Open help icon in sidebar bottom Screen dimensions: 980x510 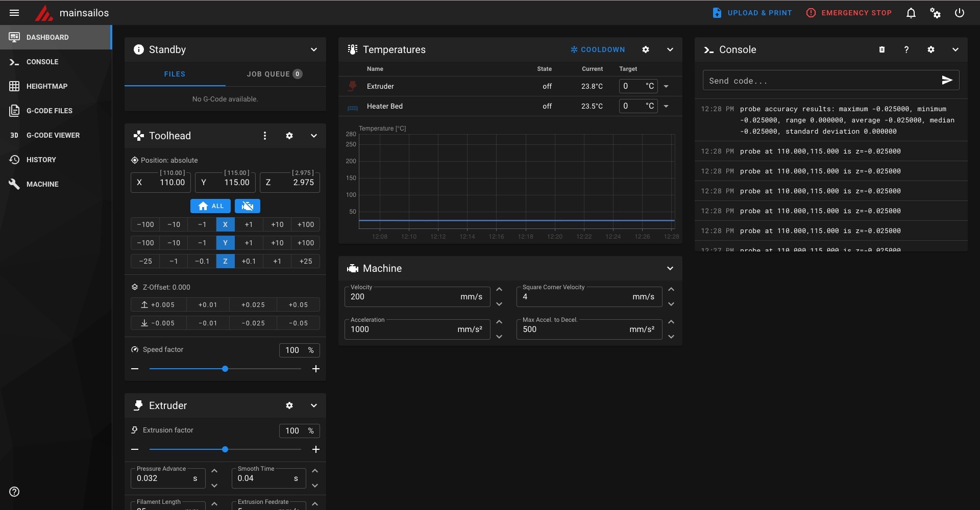[x=14, y=492]
